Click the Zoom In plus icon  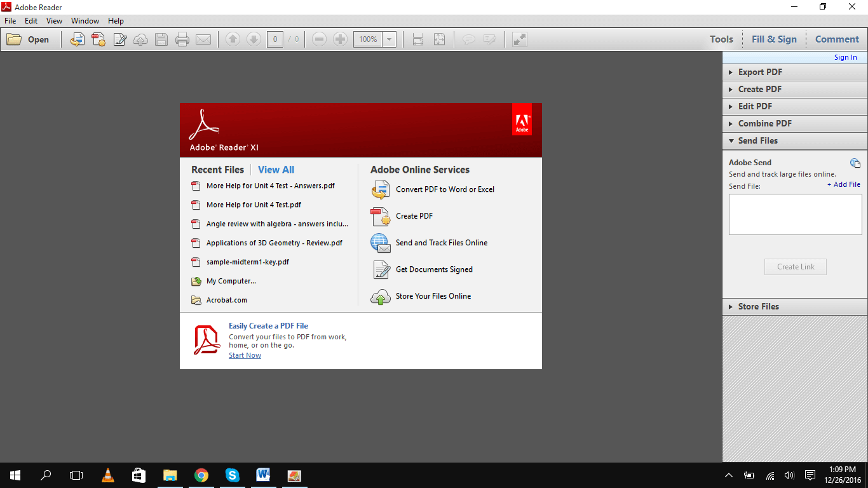coord(341,39)
